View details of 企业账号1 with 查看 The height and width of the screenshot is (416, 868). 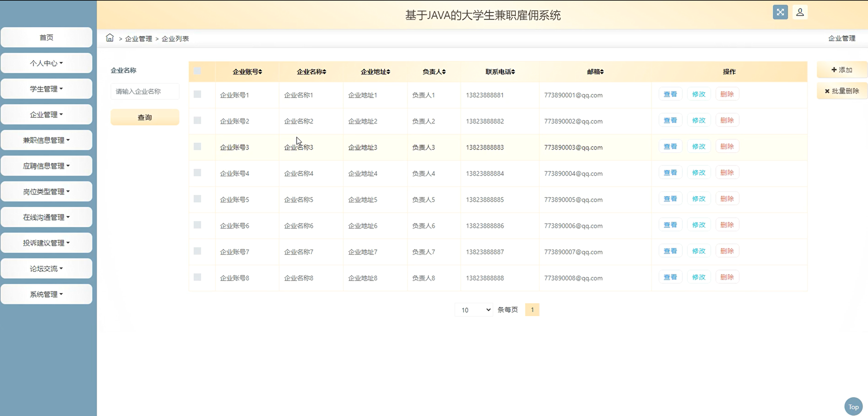click(x=670, y=94)
